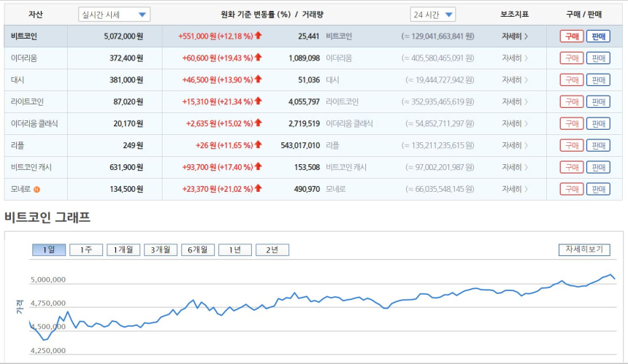628x364 pixels.
Task: Click 구매 in the 대시 row
Action: tap(572, 80)
